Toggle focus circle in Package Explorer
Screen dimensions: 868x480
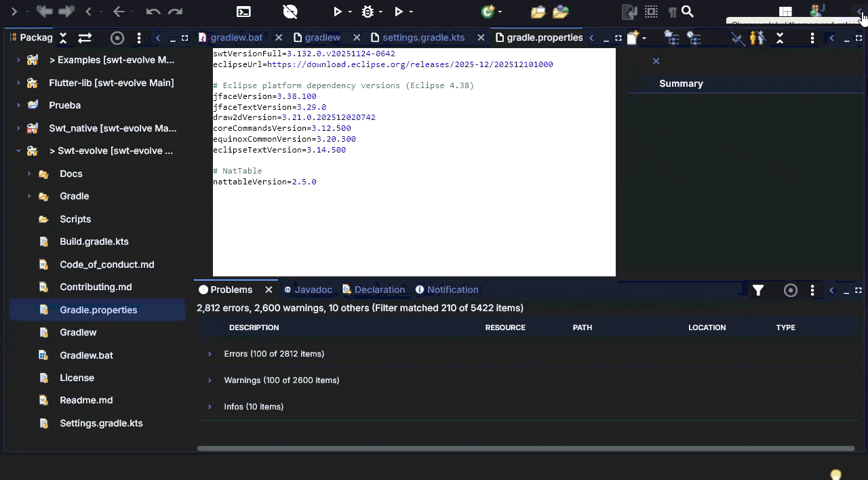[117, 38]
